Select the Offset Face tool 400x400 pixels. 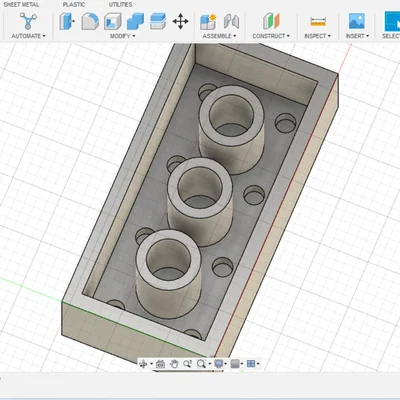click(158, 21)
